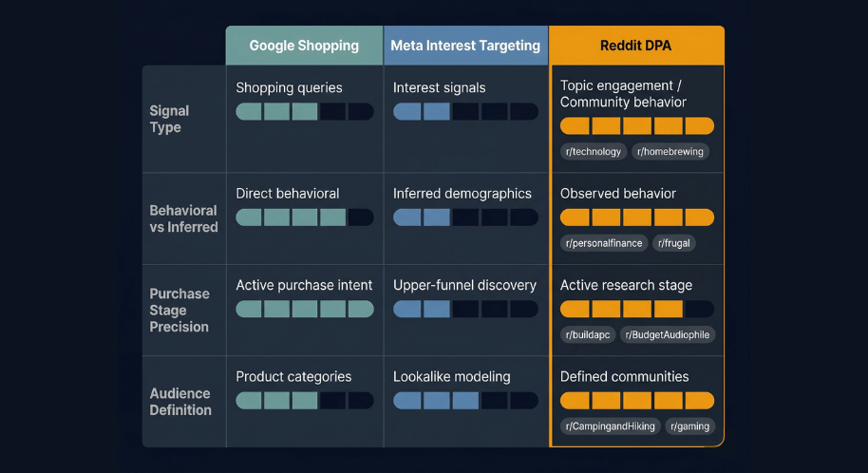This screenshot has width=868, height=473.
Task: Open the r/personalfinance tag
Action: point(604,243)
